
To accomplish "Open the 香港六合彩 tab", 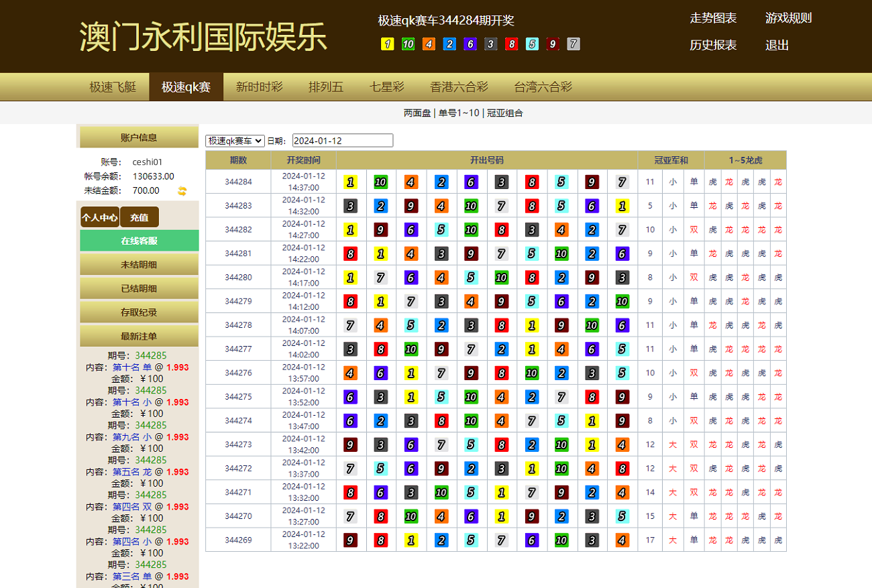I will click(459, 87).
